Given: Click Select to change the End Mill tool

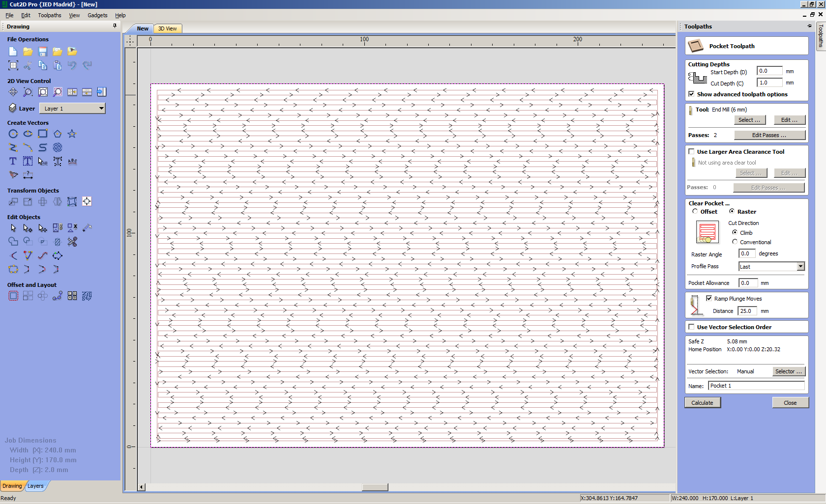Looking at the screenshot, I should (749, 119).
